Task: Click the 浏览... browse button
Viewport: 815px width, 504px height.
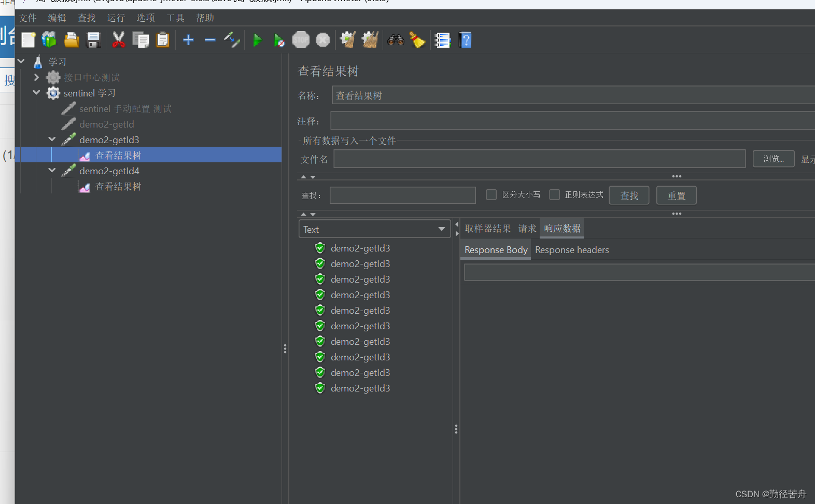Action: click(x=774, y=159)
